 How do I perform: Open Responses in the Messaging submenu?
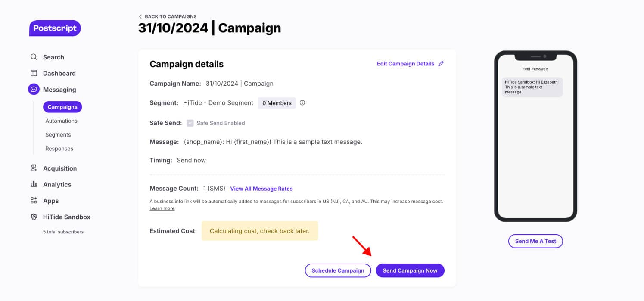(59, 149)
